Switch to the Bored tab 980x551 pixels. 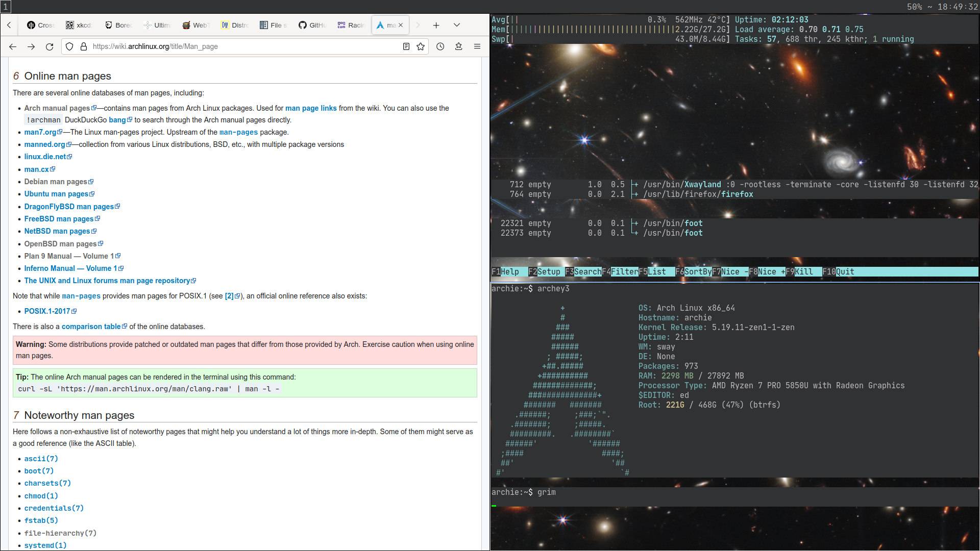pyautogui.click(x=118, y=25)
